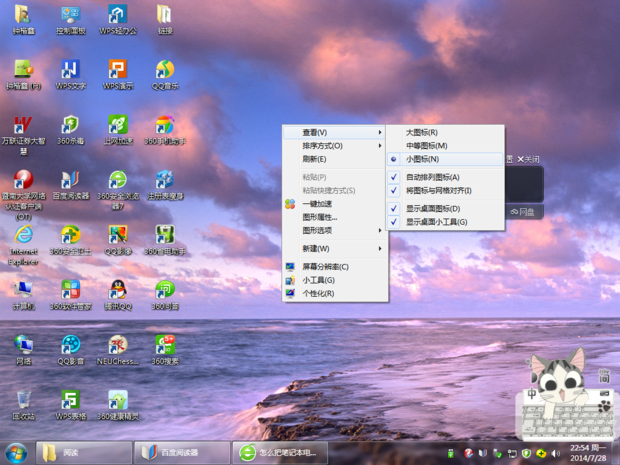Open the QQ音乐 desktop icon
This screenshot has height=465, width=620.
pos(164,71)
